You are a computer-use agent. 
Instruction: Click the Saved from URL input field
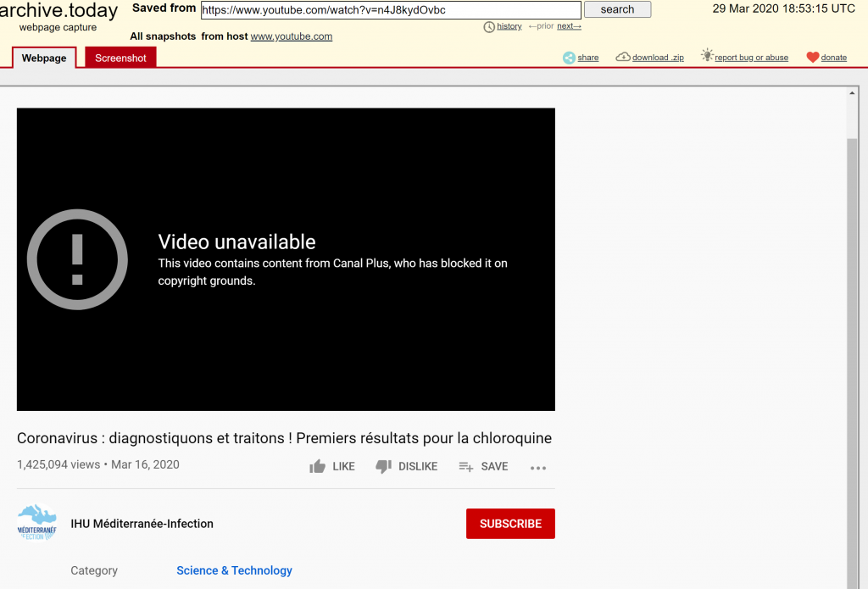click(x=391, y=10)
